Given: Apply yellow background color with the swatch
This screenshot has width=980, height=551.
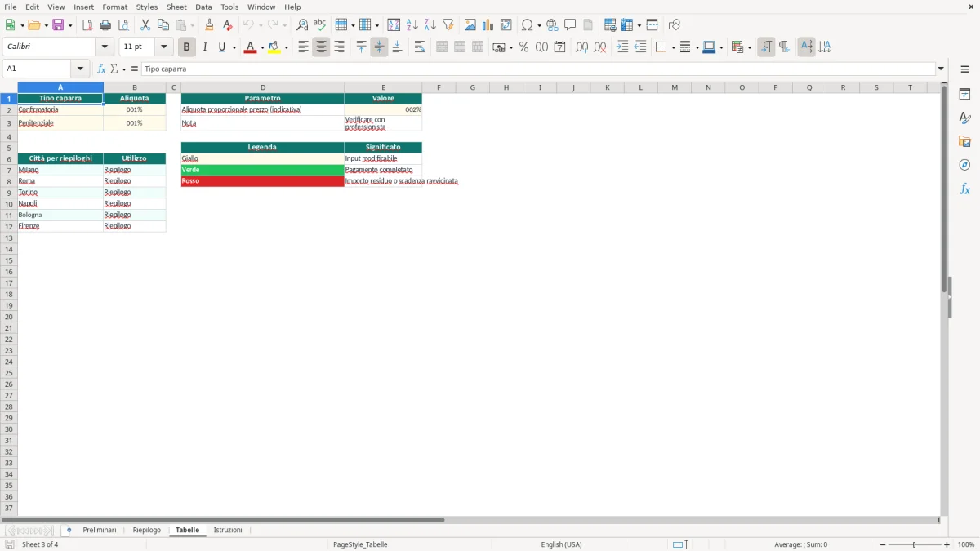Looking at the screenshot, I should [x=274, y=47].
